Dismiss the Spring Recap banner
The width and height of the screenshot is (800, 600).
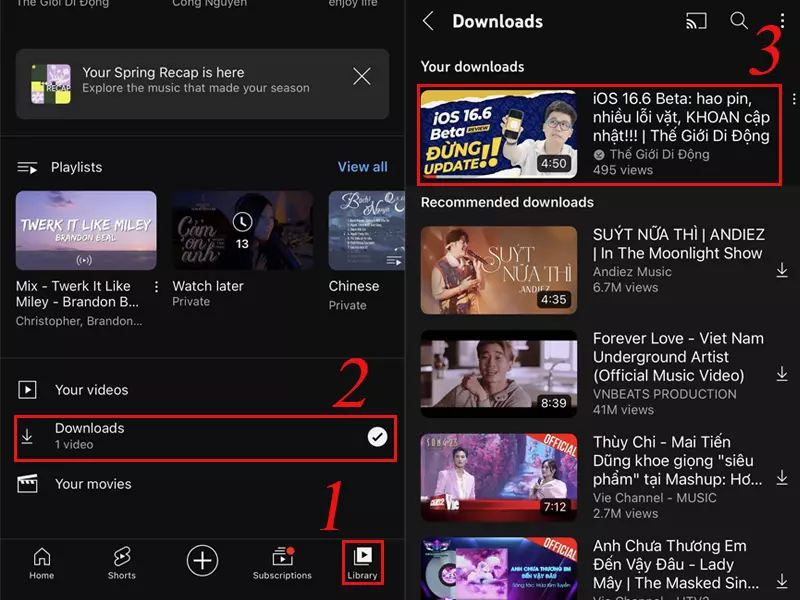point(362,77)
